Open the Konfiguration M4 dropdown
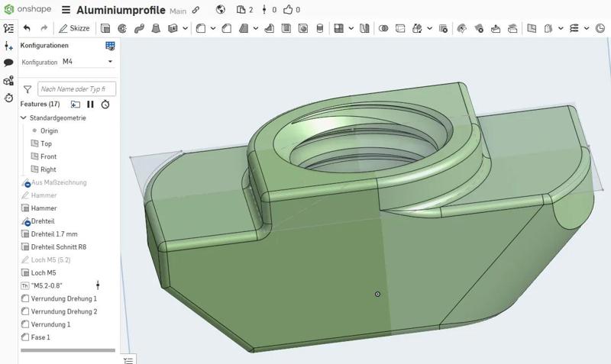Screen dimensions: 611x364 click(87, 62)
